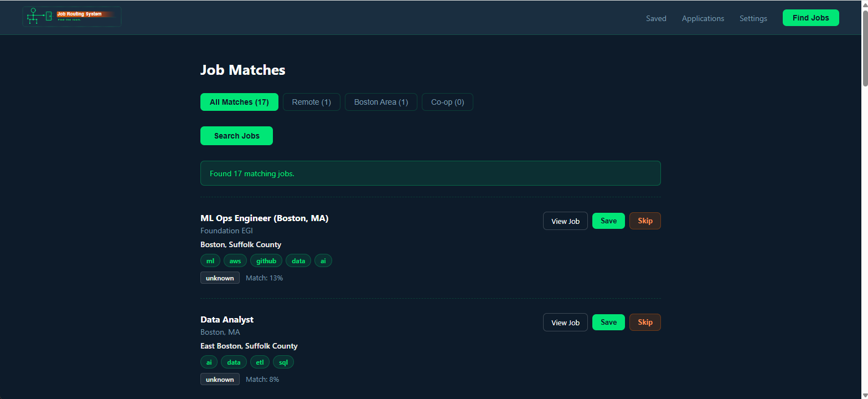Open the ML Ops Engineer (Boston, MA) title
Image resolution: width=868 pixels, height=399 pixels.
265,218
